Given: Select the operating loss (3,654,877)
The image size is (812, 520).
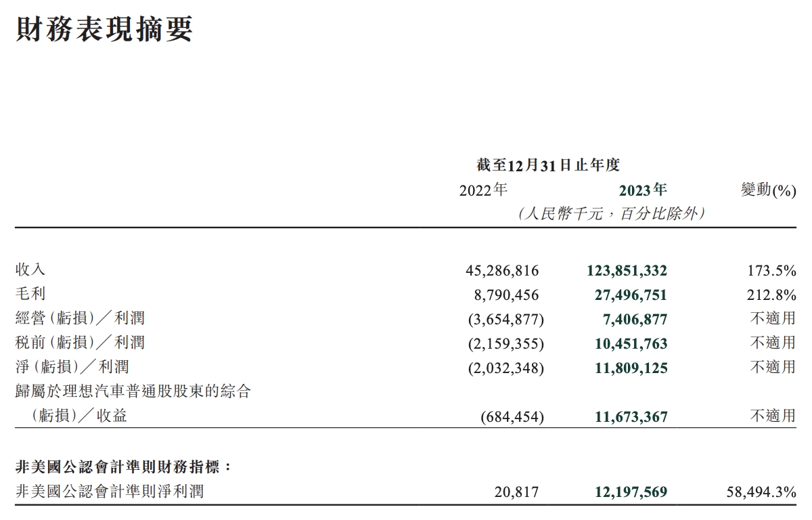Looking at the screenshot, I should point(505,320).
